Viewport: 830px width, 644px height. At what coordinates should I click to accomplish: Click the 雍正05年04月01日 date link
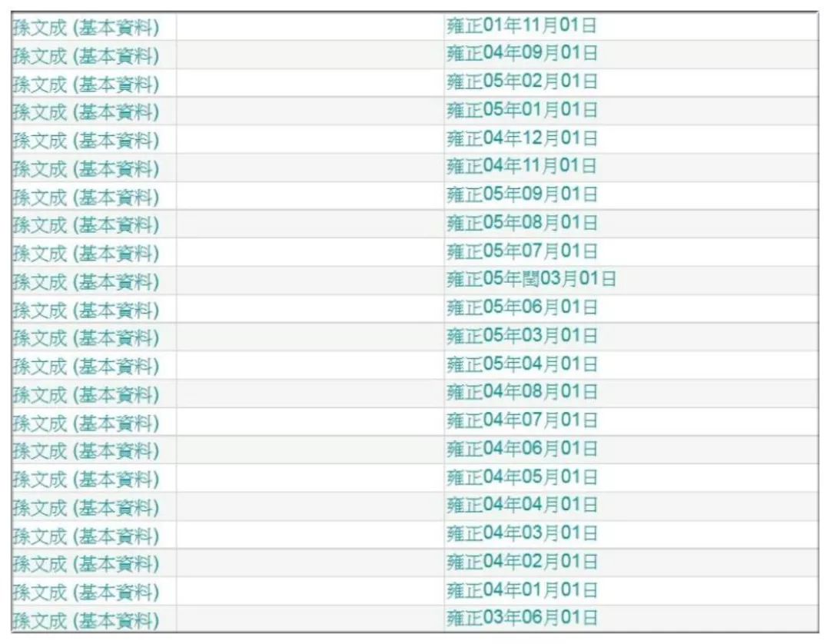(521, 364)
